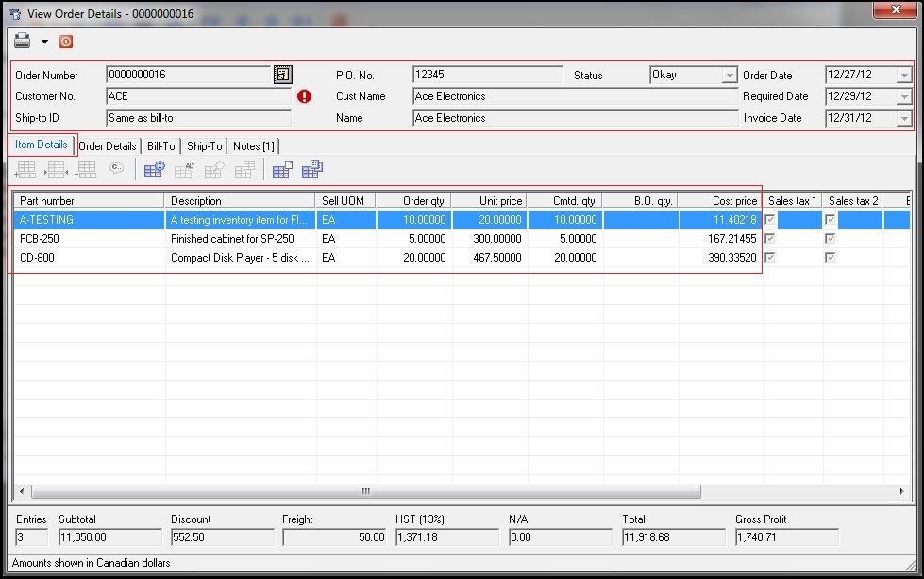Click the item search magnifier grid icon
The image size is (924, 579).
click(214, 169)
